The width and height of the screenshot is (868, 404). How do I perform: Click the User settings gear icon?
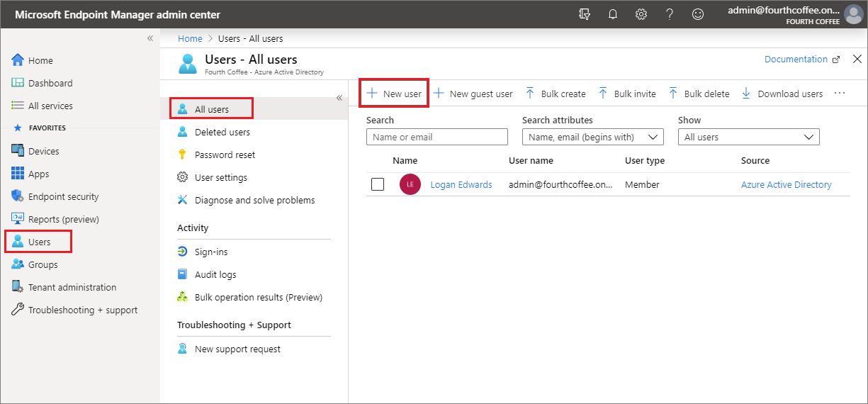click(182, 177)
